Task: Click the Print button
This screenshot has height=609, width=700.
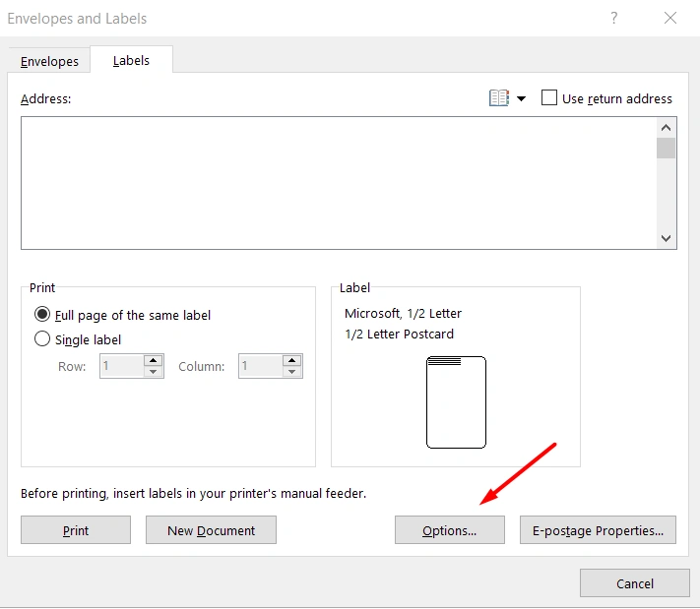Action: pyautogui.click(x=76, y=530)
